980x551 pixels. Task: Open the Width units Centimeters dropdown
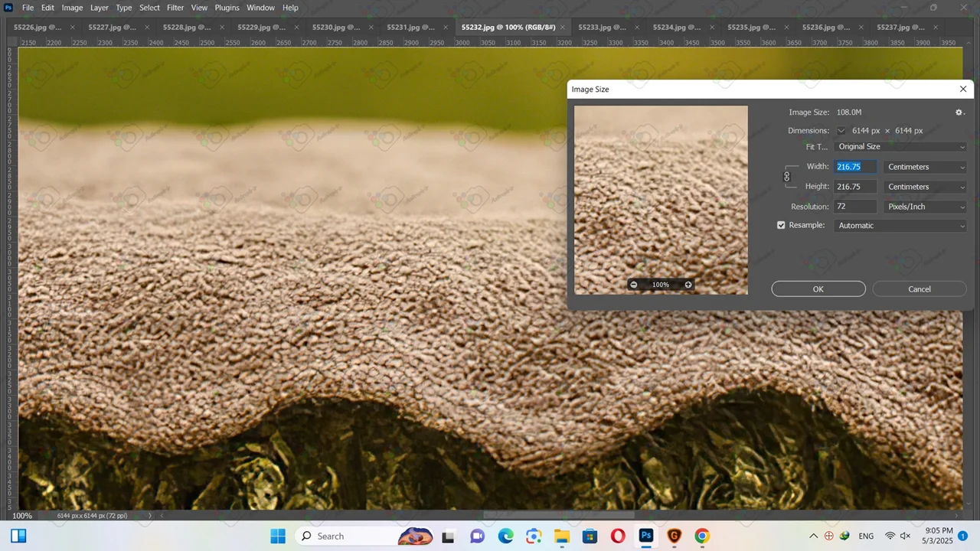point(925,167)
